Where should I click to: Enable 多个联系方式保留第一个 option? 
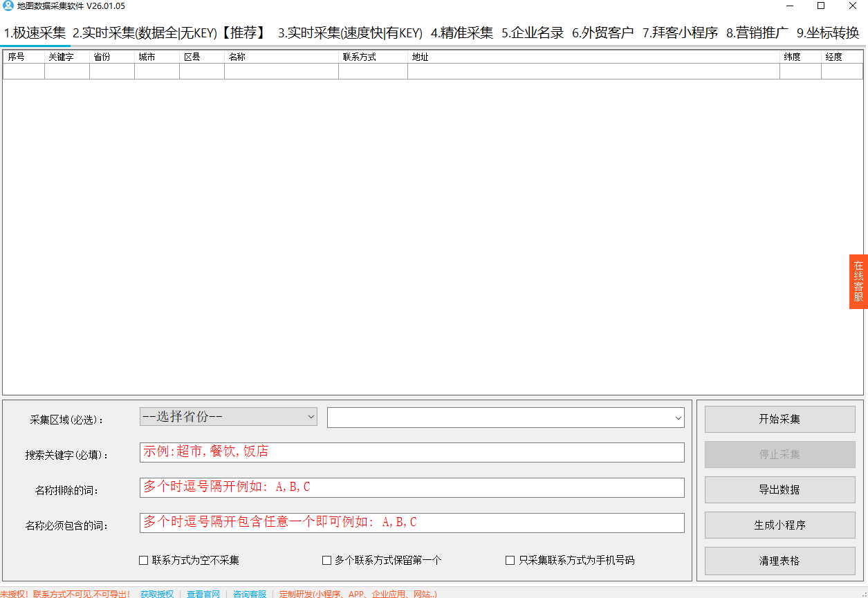pos(327,561)
